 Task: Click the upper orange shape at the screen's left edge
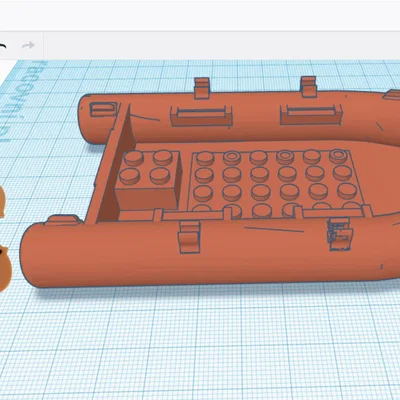click(2, 202)
